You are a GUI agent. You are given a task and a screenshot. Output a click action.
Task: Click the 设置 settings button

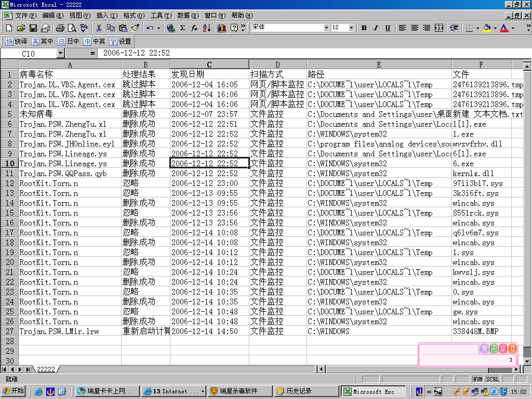[x=121, y=42]
